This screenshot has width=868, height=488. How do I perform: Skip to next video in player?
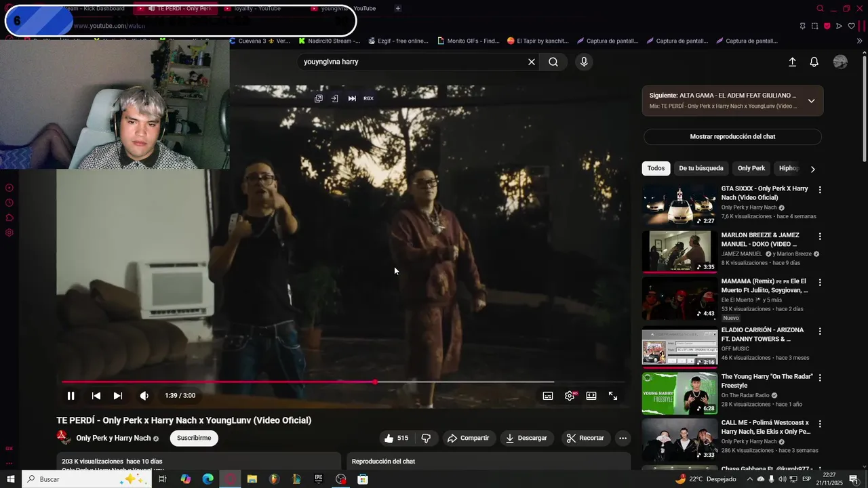(118, 396)
